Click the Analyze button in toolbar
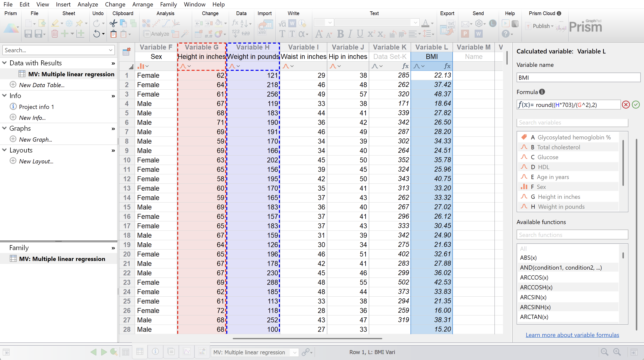Image resolution: width=644 pixels, height=360 pixels. [156, 34]
